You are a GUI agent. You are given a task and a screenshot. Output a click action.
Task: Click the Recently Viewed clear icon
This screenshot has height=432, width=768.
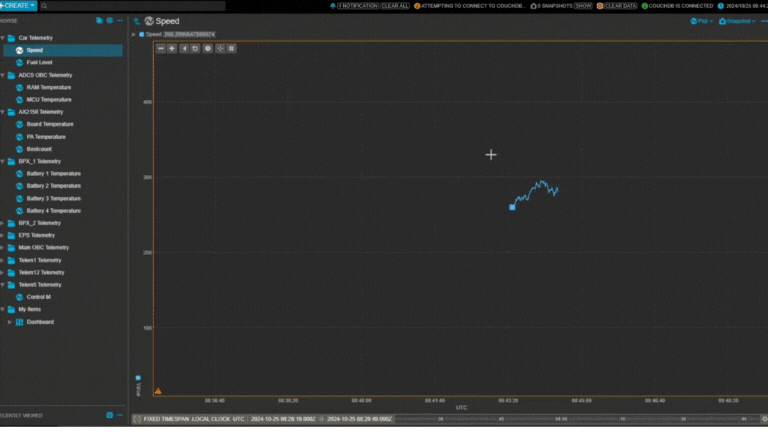point(110,415)
